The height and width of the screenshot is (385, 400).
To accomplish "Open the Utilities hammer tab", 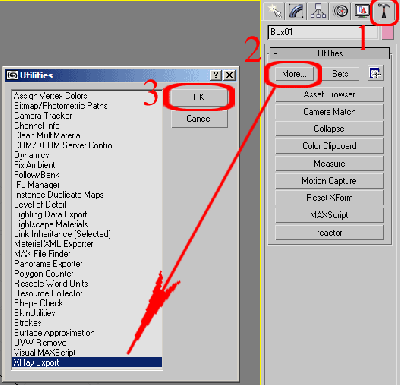I will (x=384, y=11).
